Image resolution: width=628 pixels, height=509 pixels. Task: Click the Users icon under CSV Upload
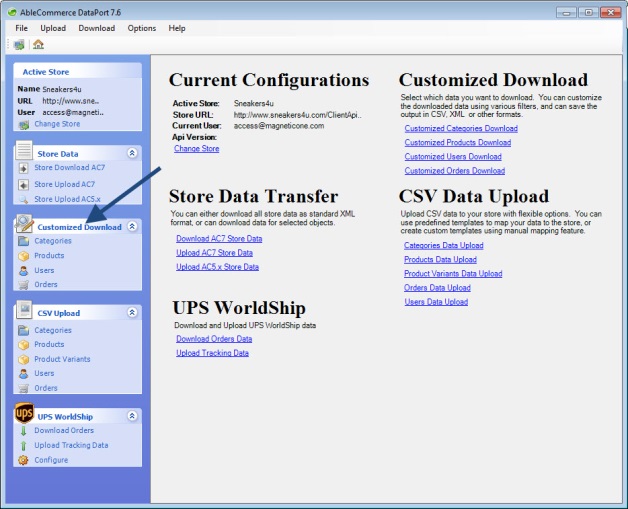tap(24, 373)
